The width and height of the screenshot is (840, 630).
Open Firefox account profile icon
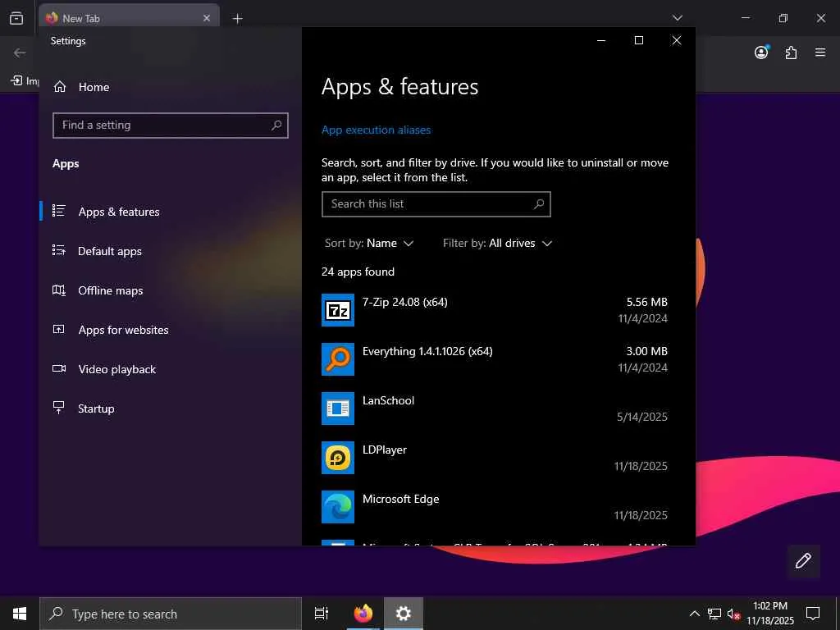click(762, 52)
